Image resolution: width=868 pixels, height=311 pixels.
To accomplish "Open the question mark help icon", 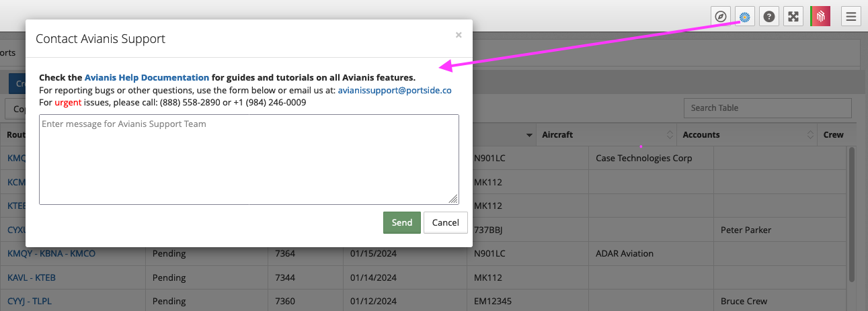I will coord(769,16).
